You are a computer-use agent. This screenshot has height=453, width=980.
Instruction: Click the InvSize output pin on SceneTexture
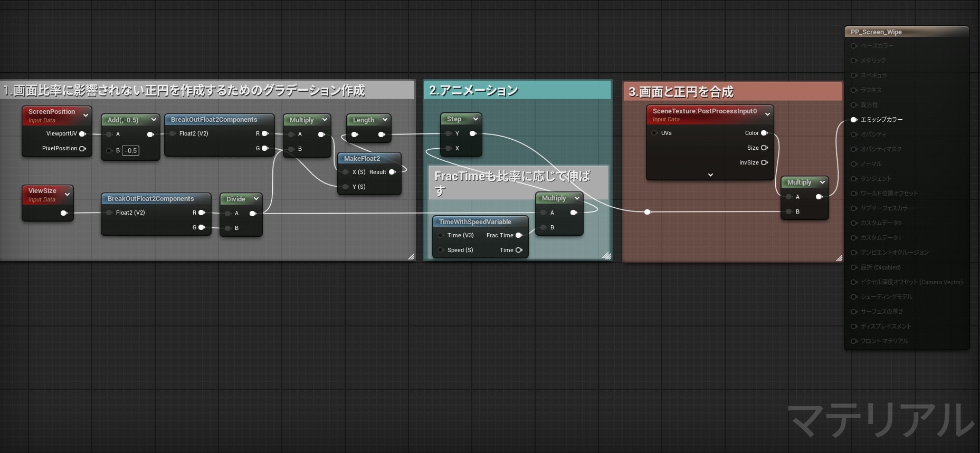(764, 162)
